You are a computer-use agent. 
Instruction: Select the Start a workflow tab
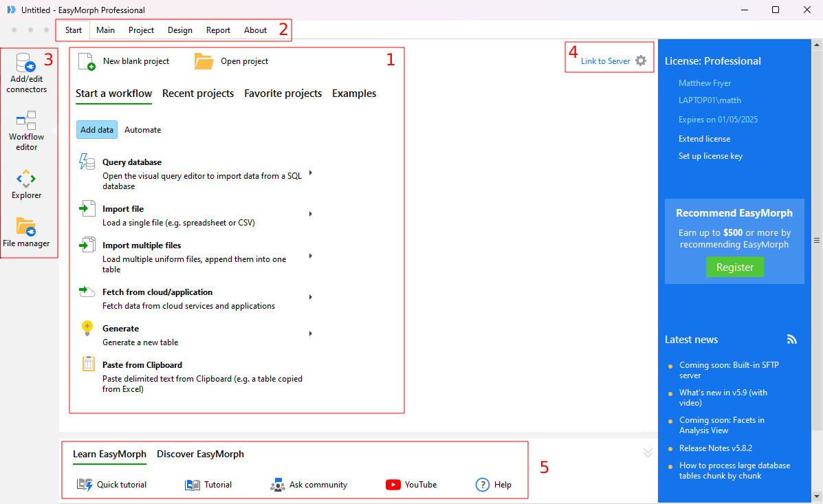coord(114,94)
